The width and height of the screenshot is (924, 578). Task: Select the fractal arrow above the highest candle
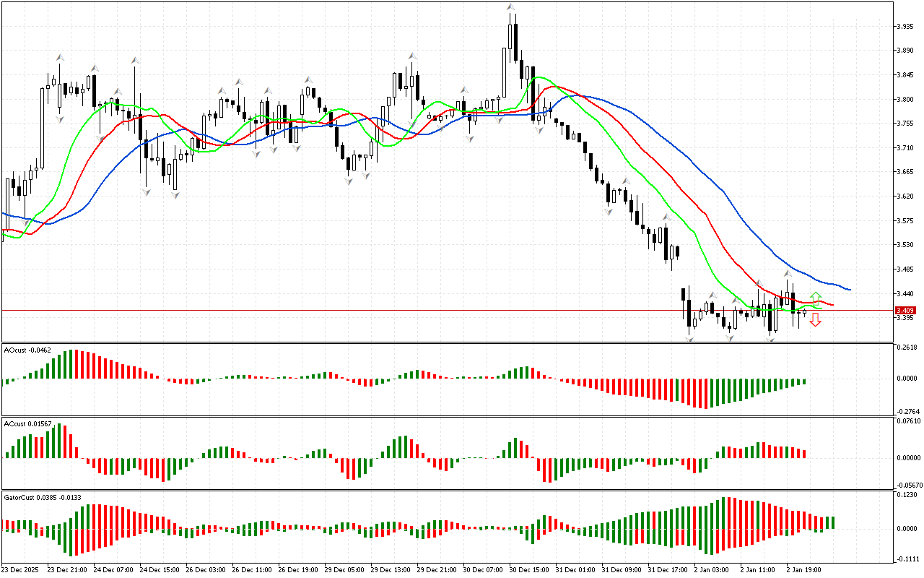coord(510,7)
